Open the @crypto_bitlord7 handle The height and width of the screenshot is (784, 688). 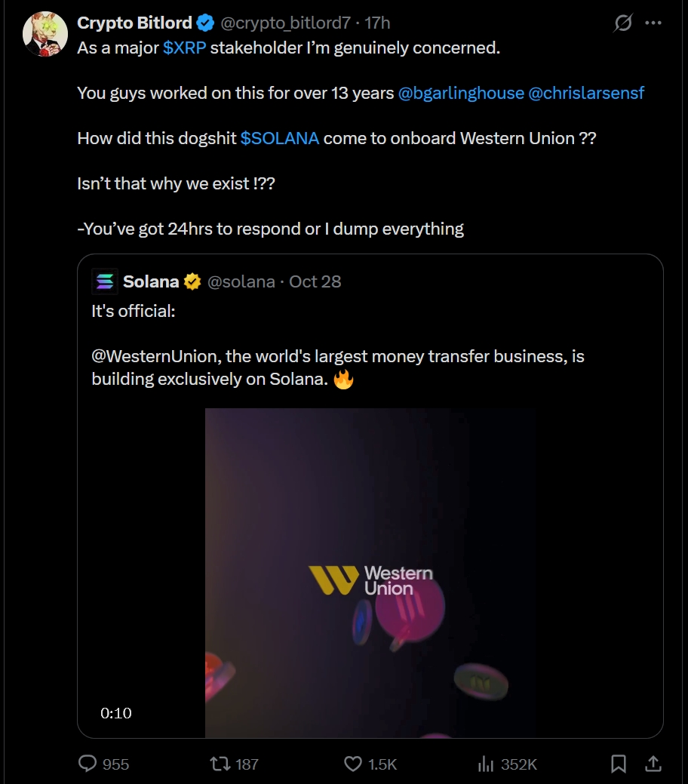(286, 23)
